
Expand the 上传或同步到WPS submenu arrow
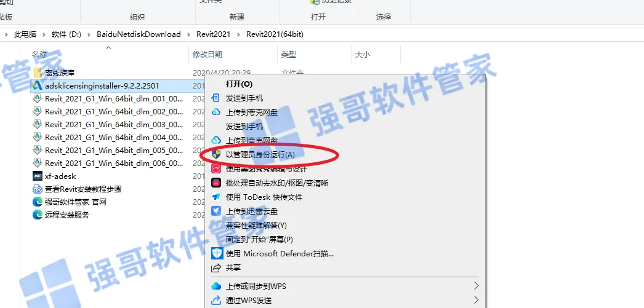477,286
